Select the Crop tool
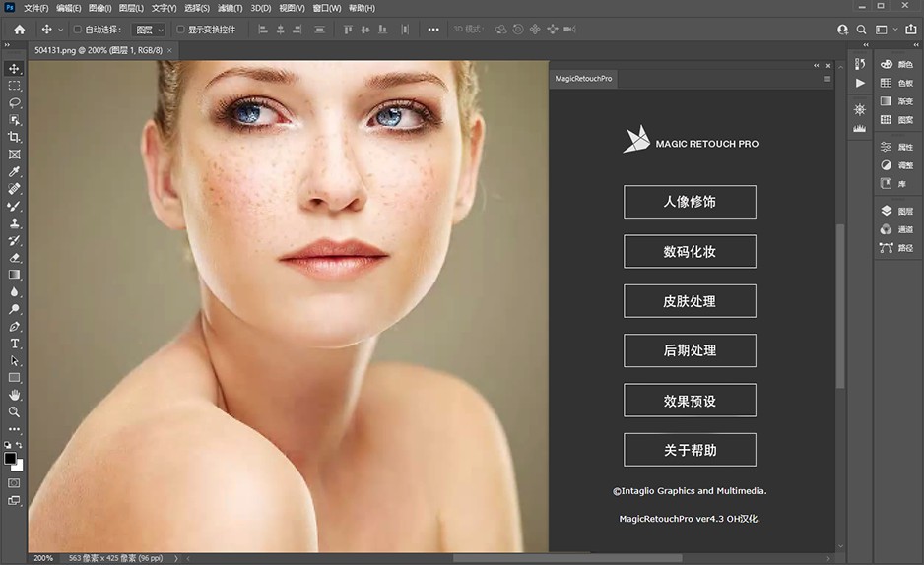The height and width of the screenshot is (565, 924). point(15,137)
